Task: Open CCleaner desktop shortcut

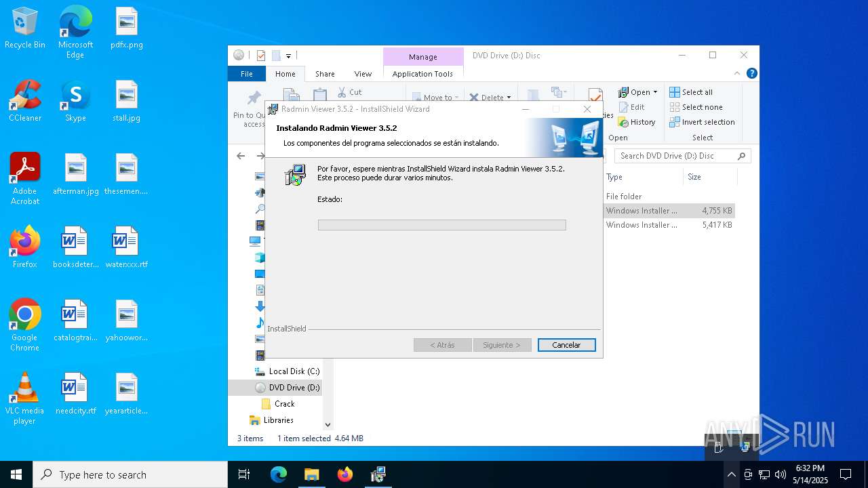Action: tap(25, 101)
